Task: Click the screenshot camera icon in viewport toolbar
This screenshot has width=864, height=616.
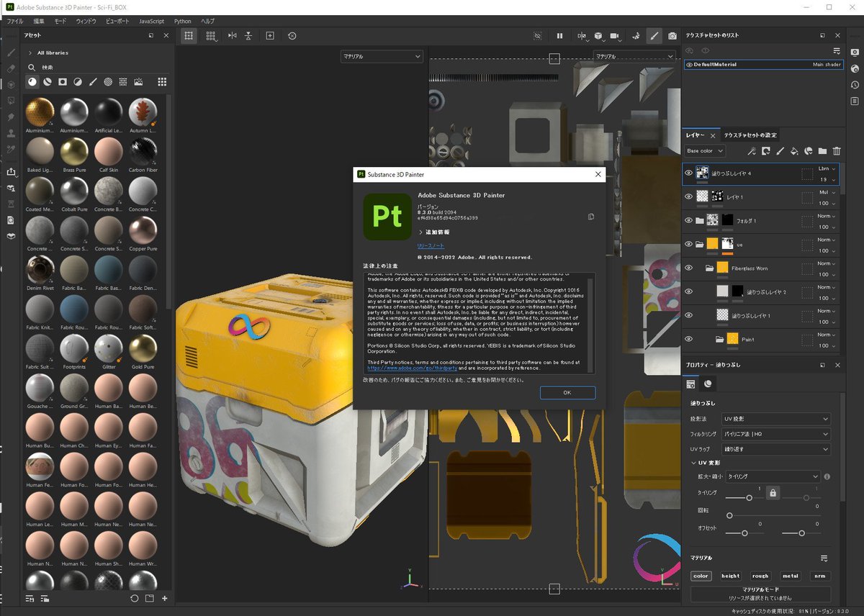Action: coord(672,35)
